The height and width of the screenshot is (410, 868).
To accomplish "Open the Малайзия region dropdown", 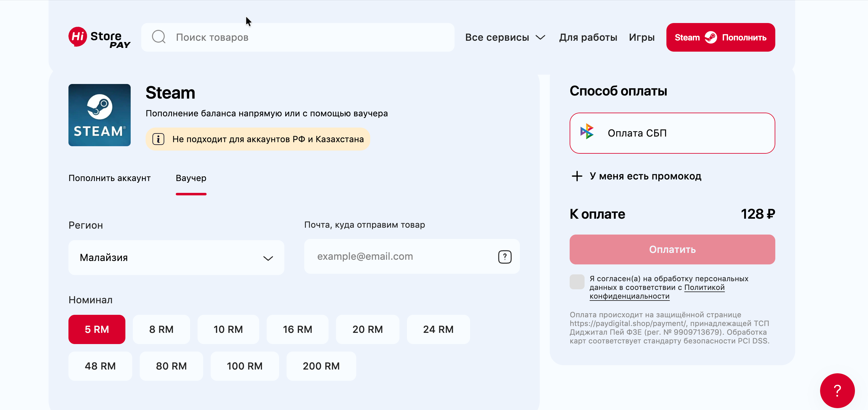I will point(176,257).
